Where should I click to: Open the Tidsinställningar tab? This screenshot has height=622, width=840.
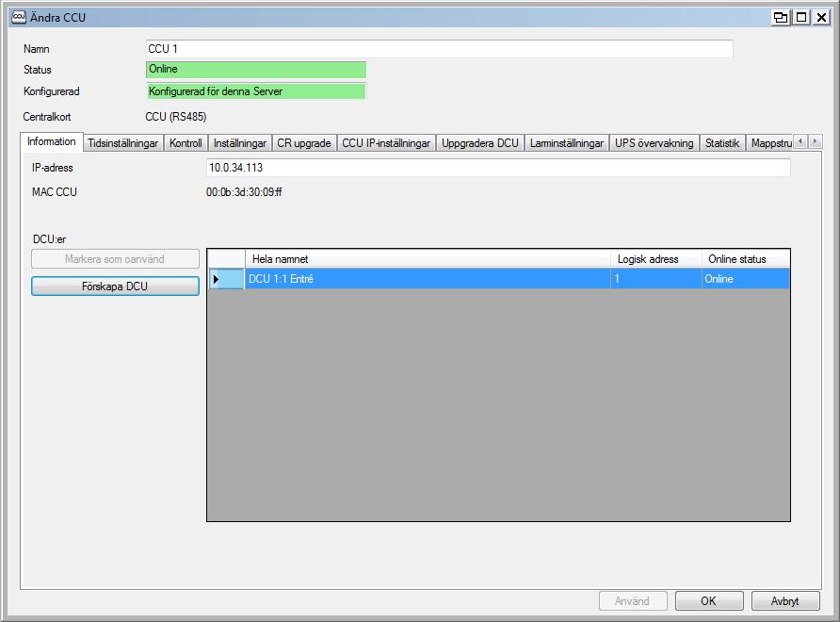coord(123,143)
